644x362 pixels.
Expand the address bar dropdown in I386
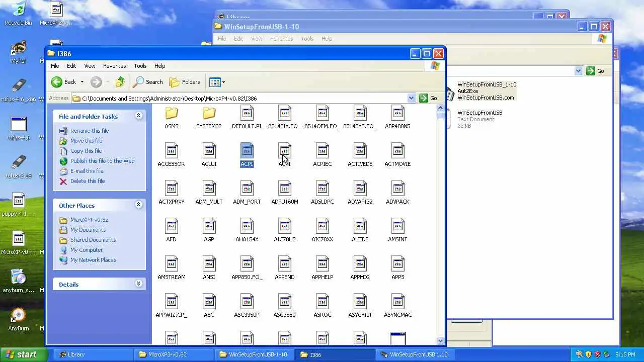click(x=411, y=98)
